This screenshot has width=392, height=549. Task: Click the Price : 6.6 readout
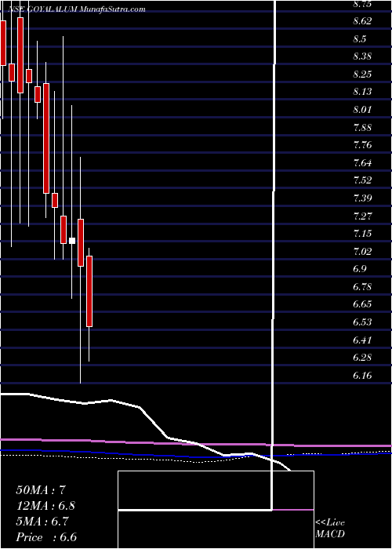coord(46,537)
